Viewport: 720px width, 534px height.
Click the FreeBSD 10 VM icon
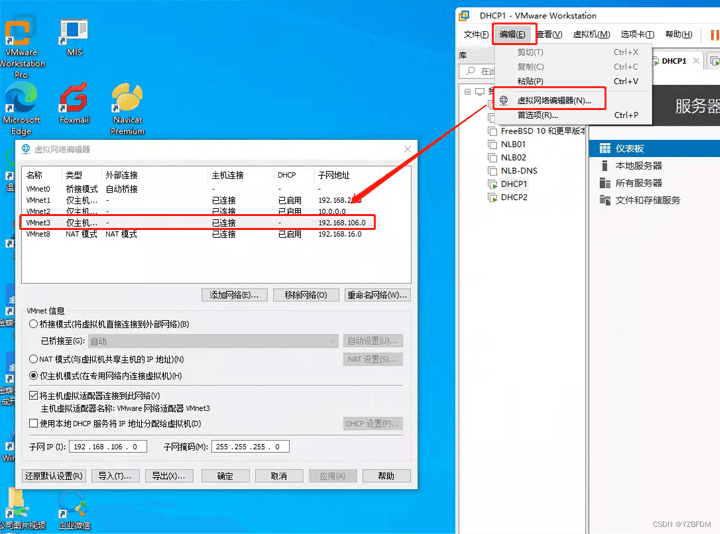pyautogui.click(x=492, y=131)
